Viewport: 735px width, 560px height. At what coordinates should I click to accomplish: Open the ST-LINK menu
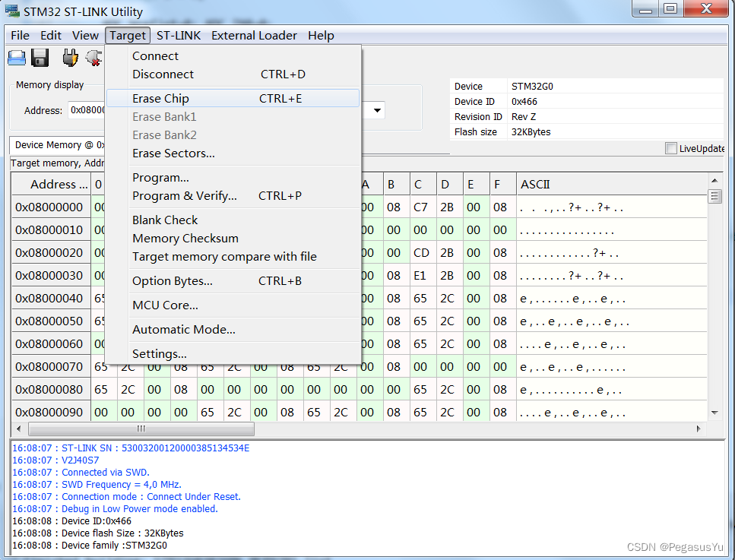coord(179,36)
